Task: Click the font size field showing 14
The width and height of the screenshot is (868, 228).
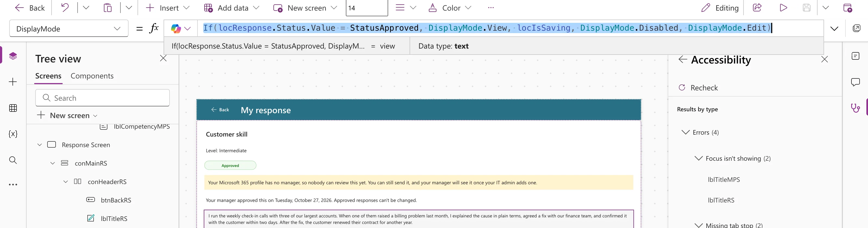Action: pos(367,8)
